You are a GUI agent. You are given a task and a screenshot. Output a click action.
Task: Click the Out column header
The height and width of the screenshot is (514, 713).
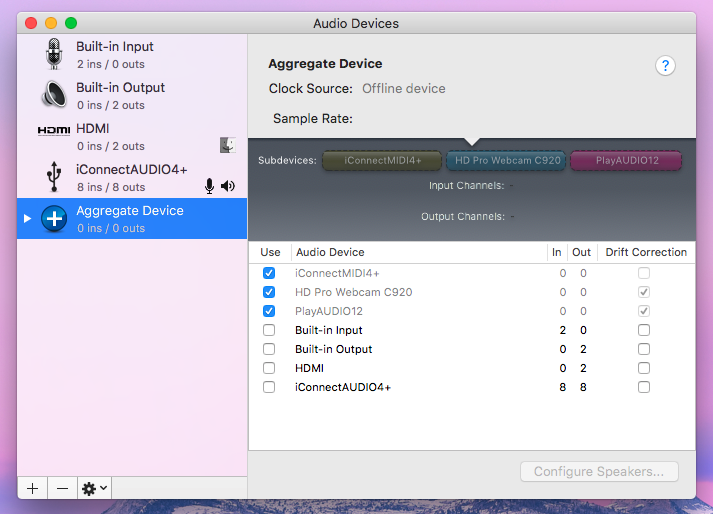pyautogui.click(x=581, y=252)
